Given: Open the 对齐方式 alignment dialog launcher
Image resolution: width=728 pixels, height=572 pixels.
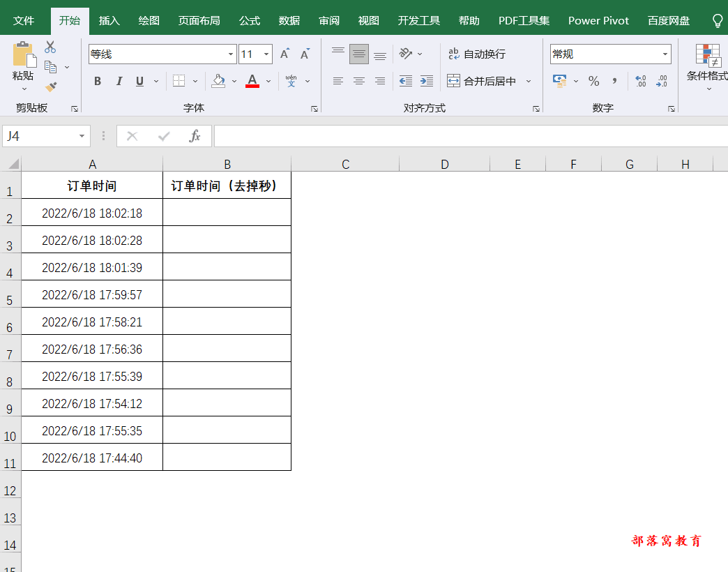Looking at the screenshot, I should tap(536, 109).
